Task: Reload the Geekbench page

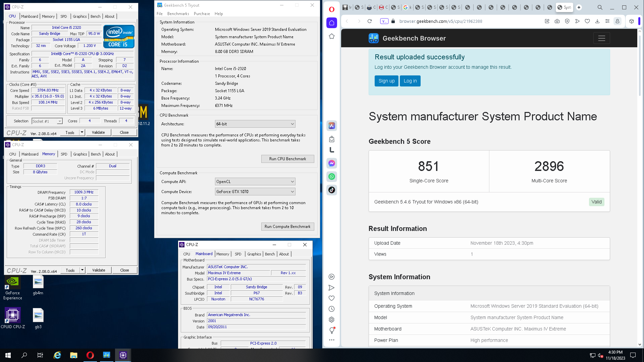Action: point(370,21)
